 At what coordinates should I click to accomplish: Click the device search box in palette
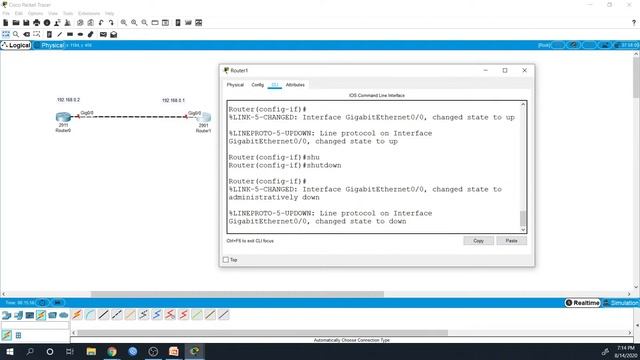pyautogui.click(x=35, y=325)
